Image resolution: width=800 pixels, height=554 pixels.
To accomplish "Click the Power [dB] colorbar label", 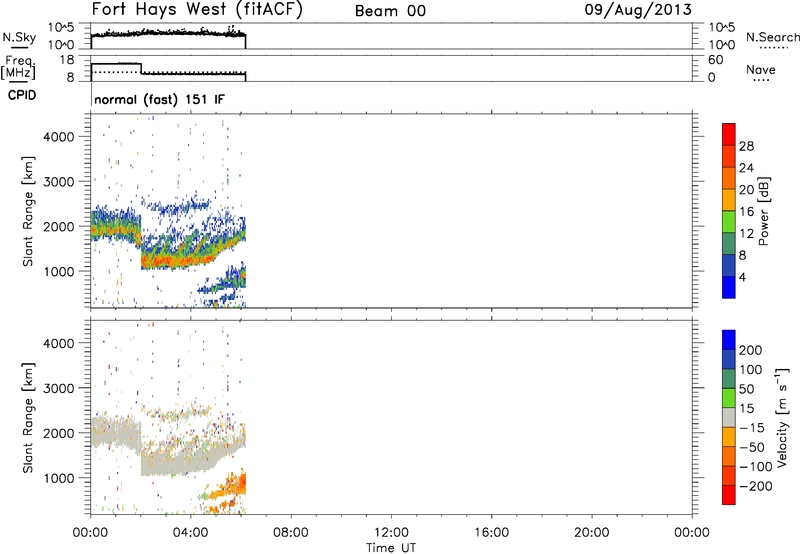I will pos(764,211).
